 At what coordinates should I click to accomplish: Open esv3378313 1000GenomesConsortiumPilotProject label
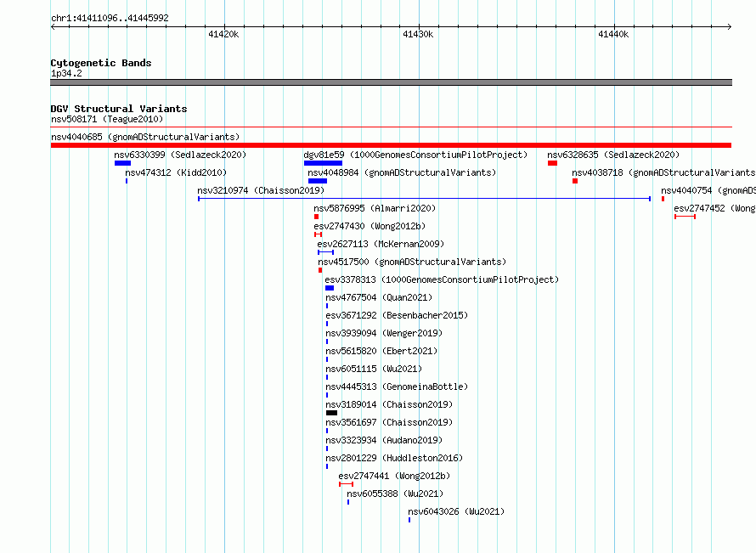(442, 279)
